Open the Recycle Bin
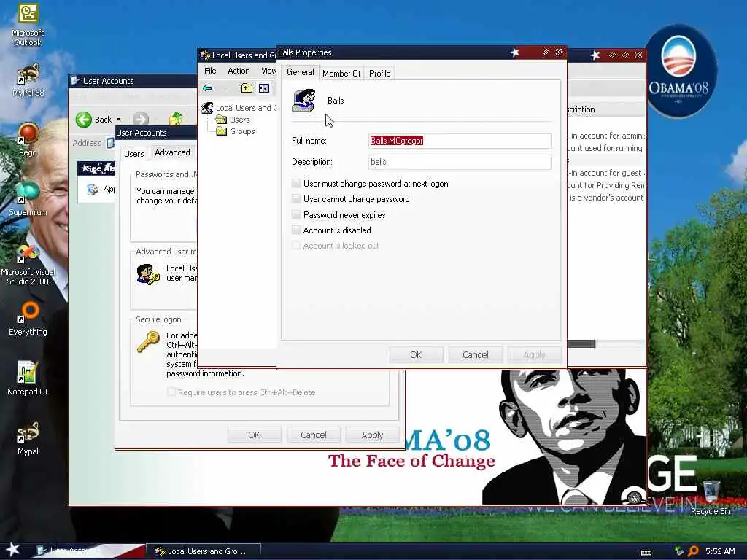The image size is (747, 560). [x=711, y=497]
